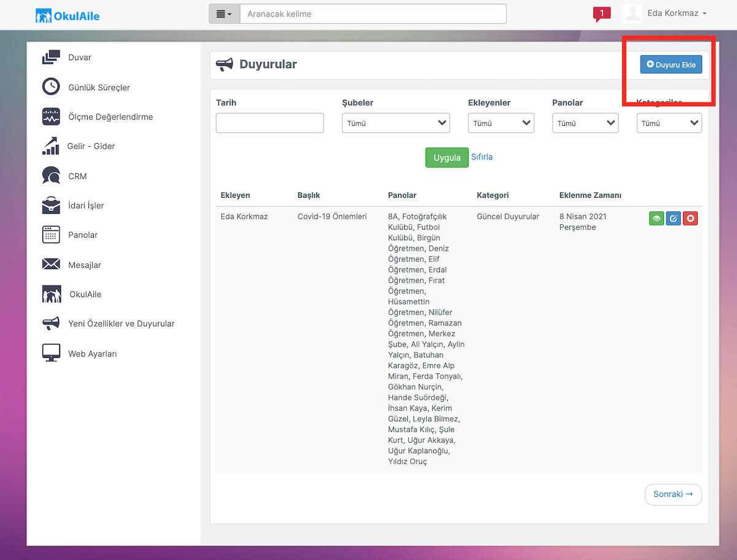
Task: Open Ölçme Değerlendirme icon in sidebar
Action: 51,117
